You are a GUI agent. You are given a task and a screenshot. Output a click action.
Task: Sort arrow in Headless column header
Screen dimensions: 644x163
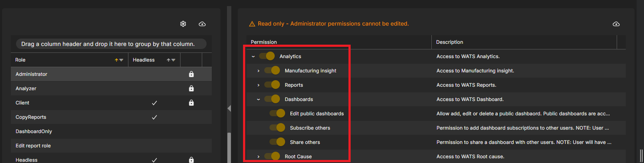click(168, 60)
